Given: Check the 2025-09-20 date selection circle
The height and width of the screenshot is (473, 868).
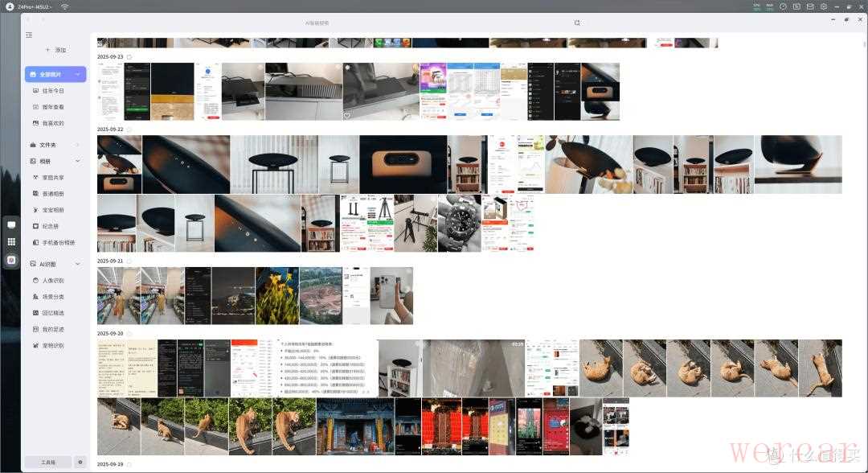Looking at the screenshot, I should (x=129, y=334).
